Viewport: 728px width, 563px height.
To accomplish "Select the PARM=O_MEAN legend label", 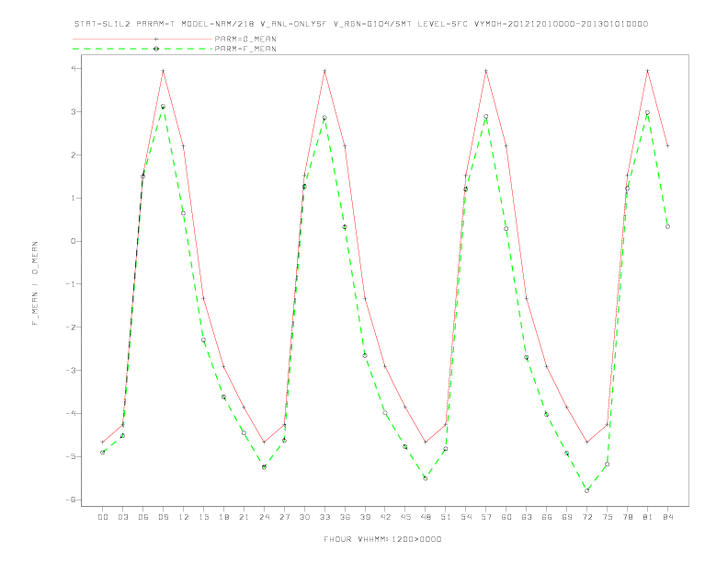I will point(245,39).
